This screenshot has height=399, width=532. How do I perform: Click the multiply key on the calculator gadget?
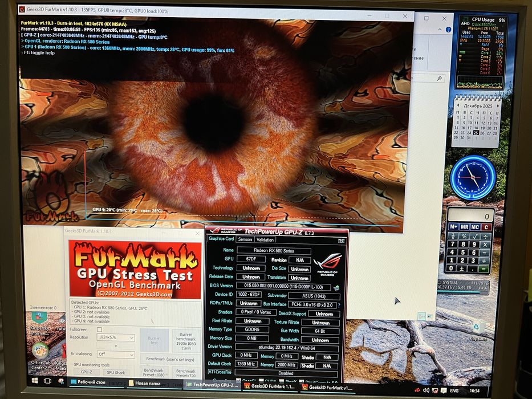pyautogui.click(x=485, y=245)
